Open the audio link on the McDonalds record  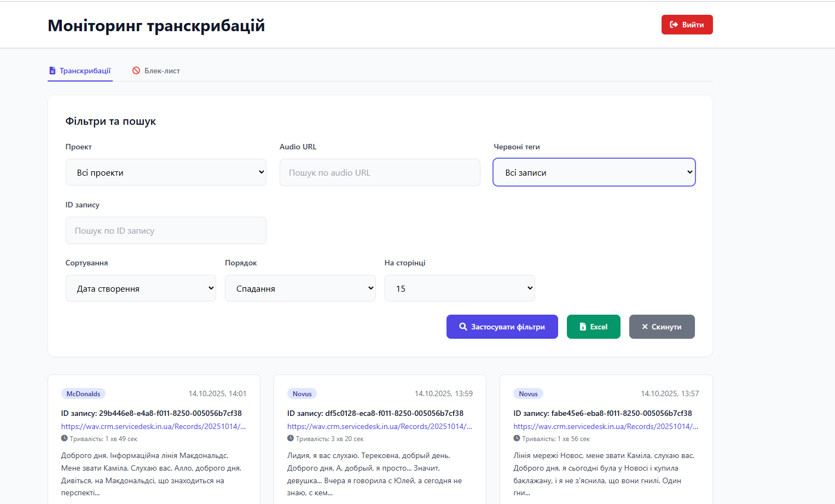point(153,426)
